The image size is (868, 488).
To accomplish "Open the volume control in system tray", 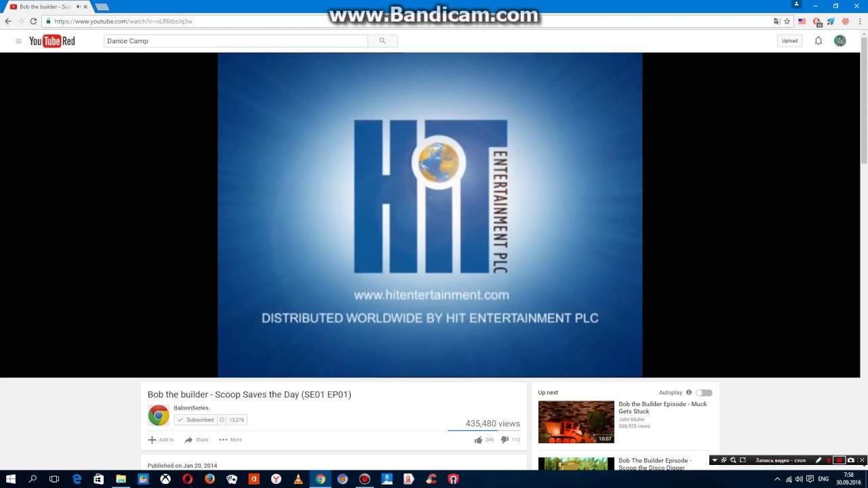I will point(799,479).
